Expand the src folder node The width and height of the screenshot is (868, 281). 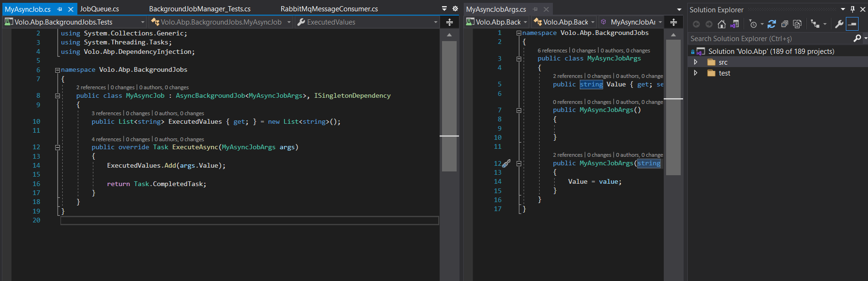tap(695, 62)
